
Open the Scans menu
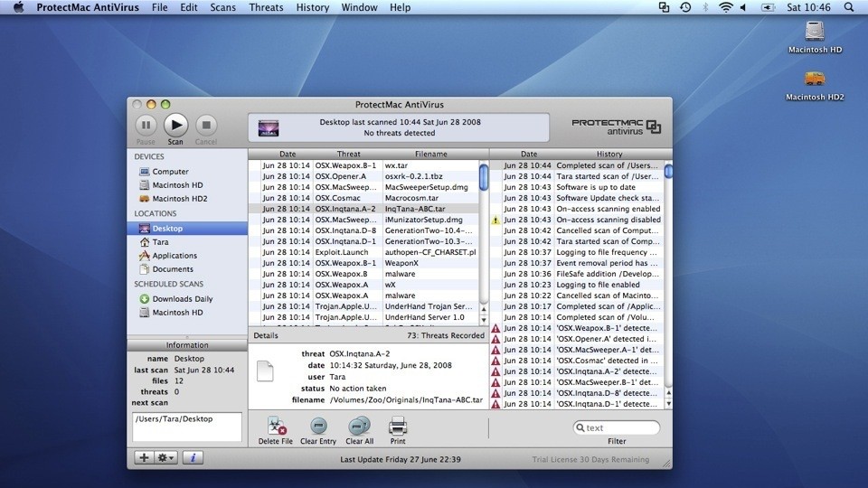tap(222, 7)
